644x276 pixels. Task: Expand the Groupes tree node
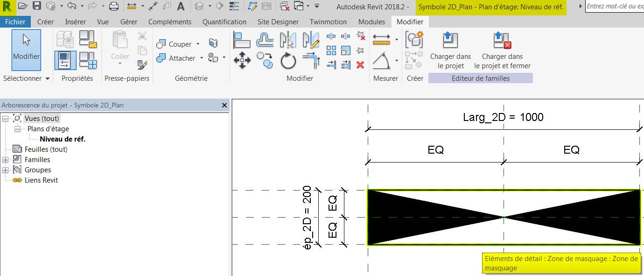(x=4, y=170)
